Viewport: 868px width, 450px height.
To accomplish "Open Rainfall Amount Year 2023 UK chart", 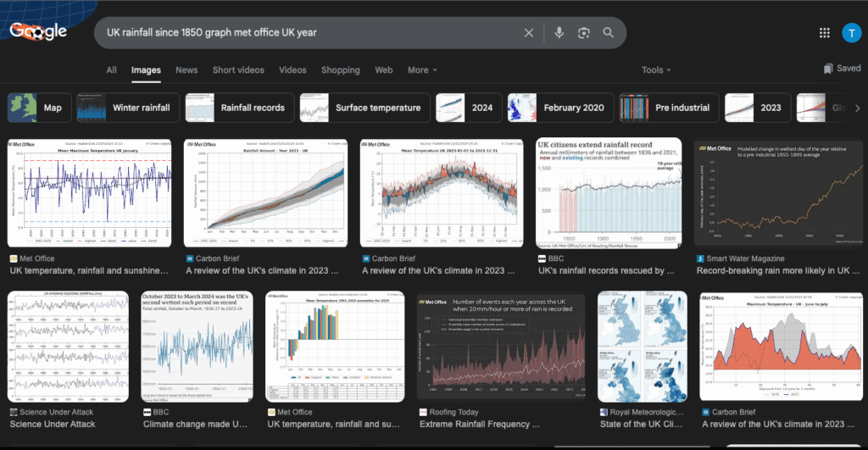I will 265,192.
